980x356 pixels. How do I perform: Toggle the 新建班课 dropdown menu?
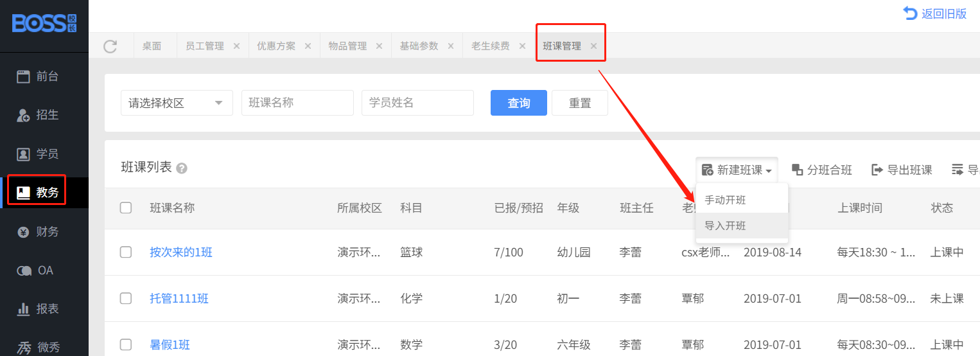pos(737,170)
